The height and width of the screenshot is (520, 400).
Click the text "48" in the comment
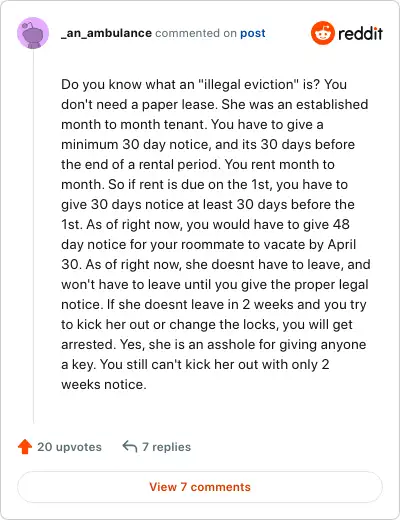point(341,224)
